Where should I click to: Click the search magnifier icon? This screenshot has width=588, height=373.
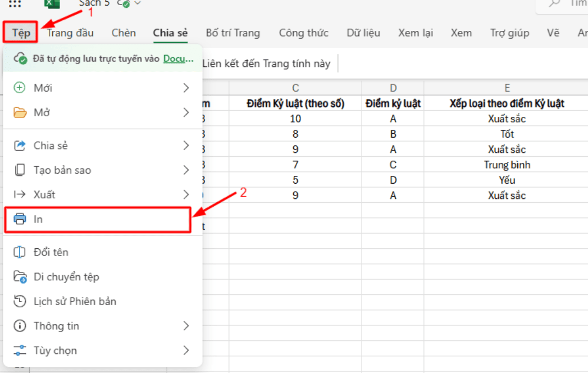pyautogui.click(x=554, y=3)
